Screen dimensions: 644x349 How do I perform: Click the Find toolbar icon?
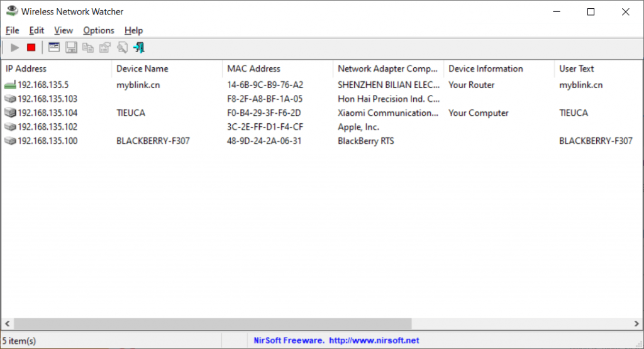point(122,47)
